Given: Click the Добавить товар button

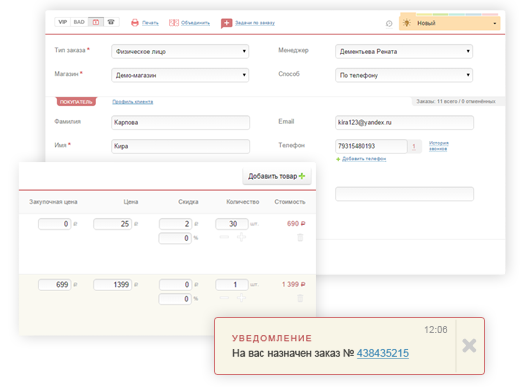Looking at the screenshot, I should tap(277, 176).
